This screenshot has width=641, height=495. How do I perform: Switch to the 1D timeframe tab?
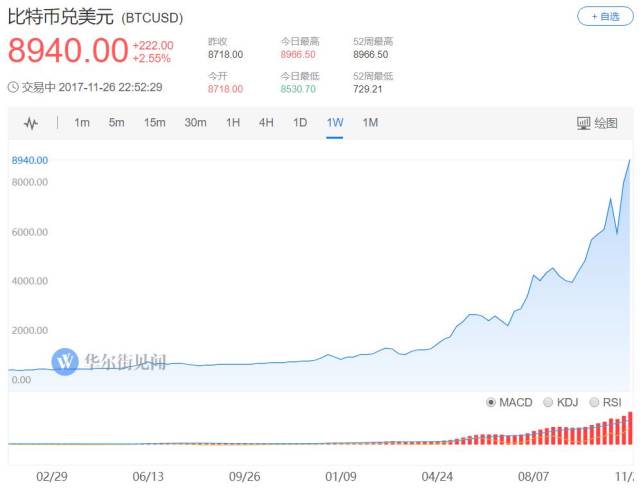299,123
